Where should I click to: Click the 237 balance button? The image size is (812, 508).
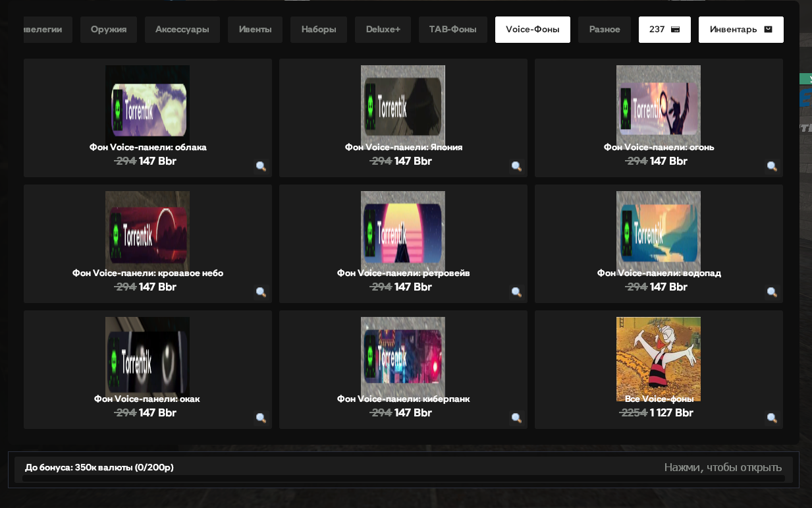click(x=664, y=30)
